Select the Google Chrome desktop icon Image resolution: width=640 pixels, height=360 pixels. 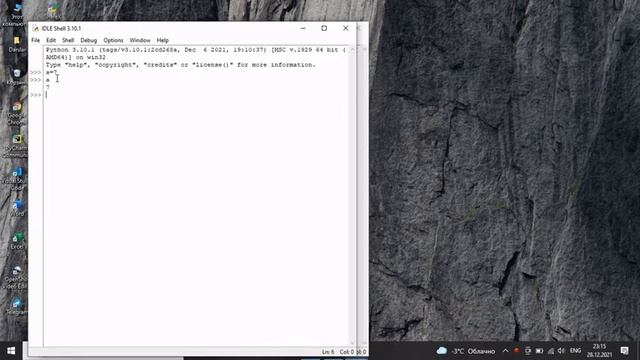coord(16,113)
